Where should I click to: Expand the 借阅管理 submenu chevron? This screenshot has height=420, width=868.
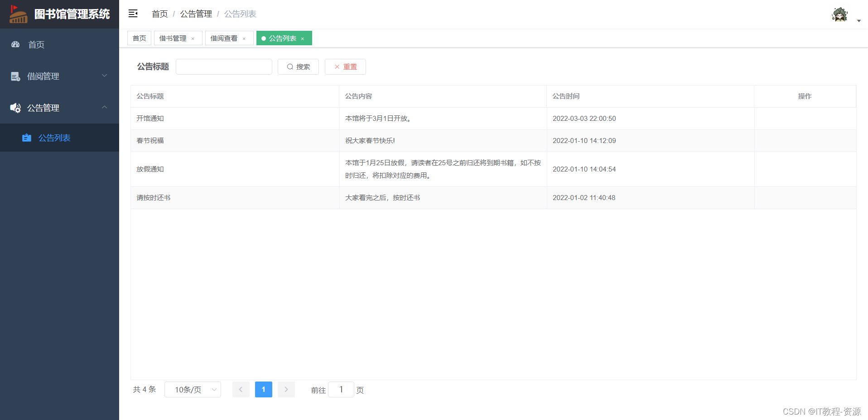point(105,76)
